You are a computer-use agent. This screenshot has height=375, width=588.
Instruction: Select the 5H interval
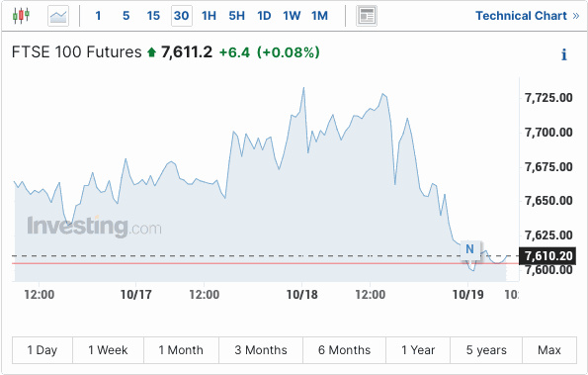236,16
